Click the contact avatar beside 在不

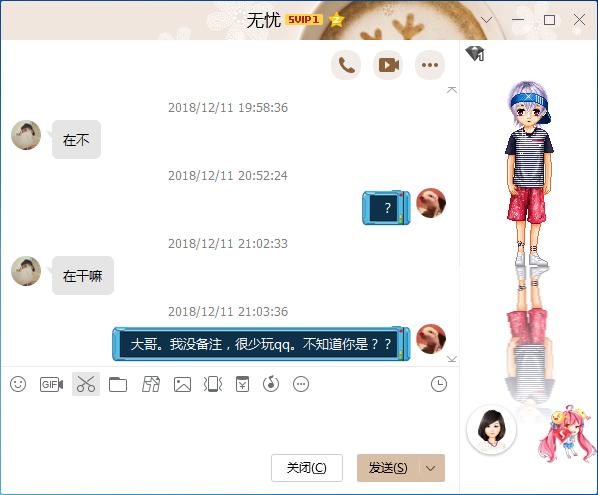26,135
